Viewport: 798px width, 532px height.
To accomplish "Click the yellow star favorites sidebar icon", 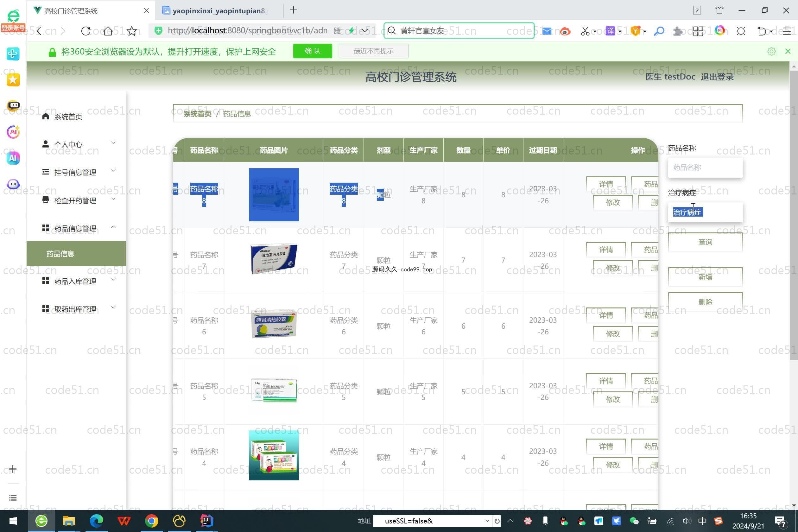I will (x=13, y=80).
